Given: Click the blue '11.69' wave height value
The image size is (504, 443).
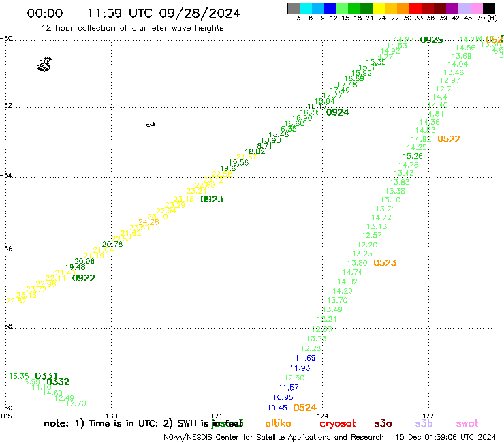Looking at the screenshot, I should pos(306,358).
